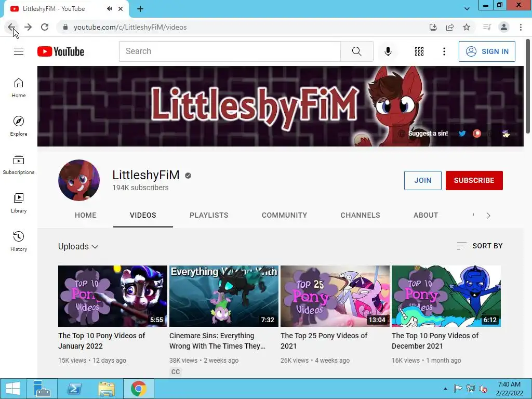Bookmark this page with the star icon
This screenshot has height=399, width=532.
click(467, 27)
